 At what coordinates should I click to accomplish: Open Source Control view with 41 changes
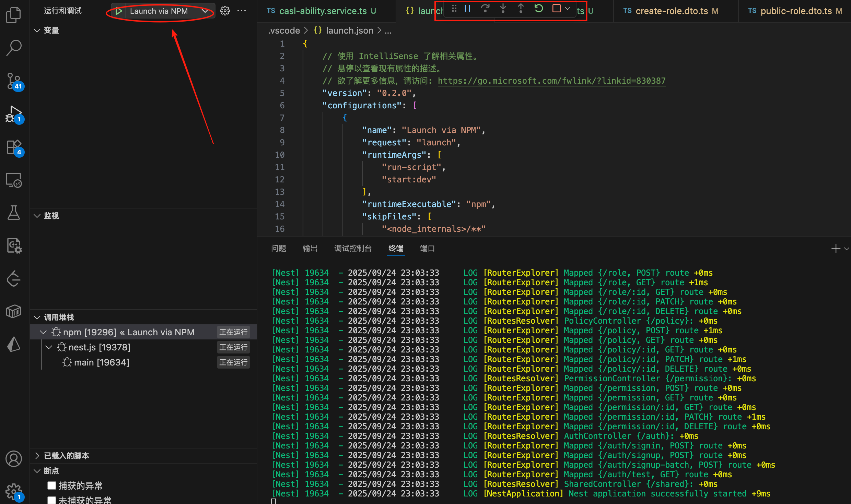(14, 81)
